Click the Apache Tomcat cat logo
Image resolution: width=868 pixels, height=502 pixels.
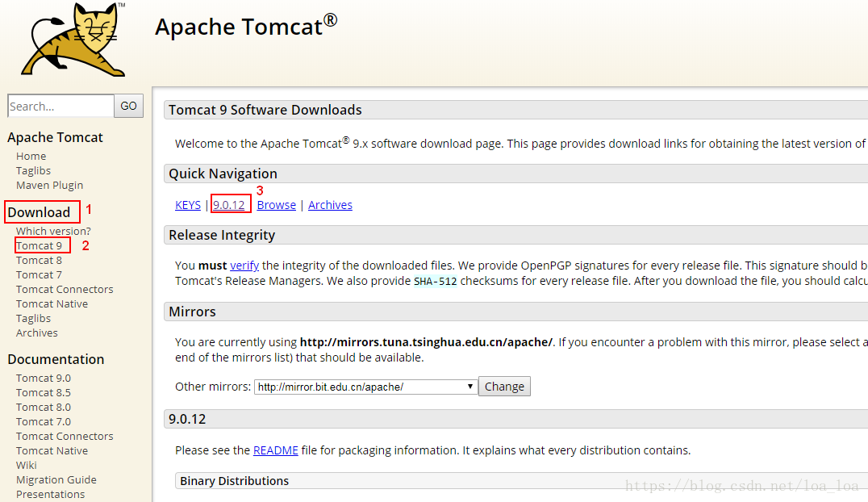click(73, 40)
